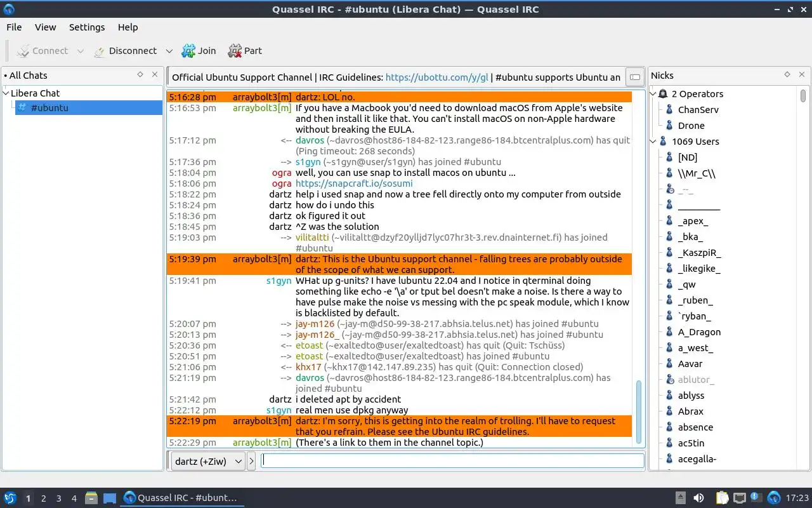Click the Quassel tray icon near clock
This screenshot has width=812, height=508.
(774, 498)
